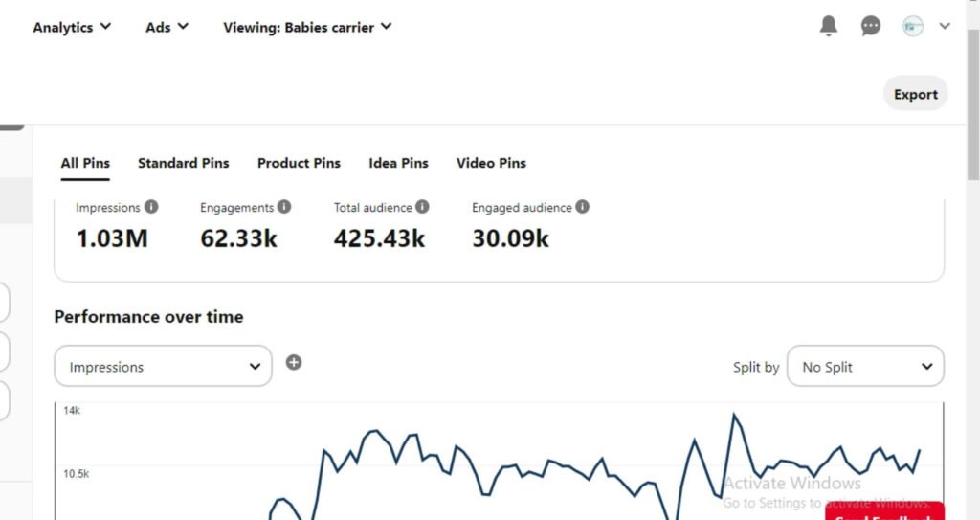The image size is (980, 520).
Task: Switch to the Product Pins tab
Action: point(299,163)
